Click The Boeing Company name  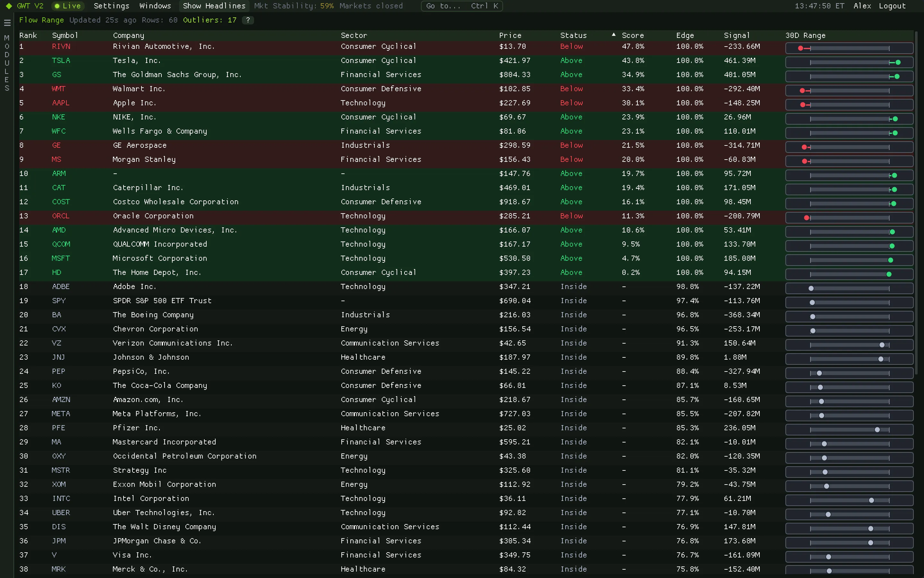pos(153,315)
